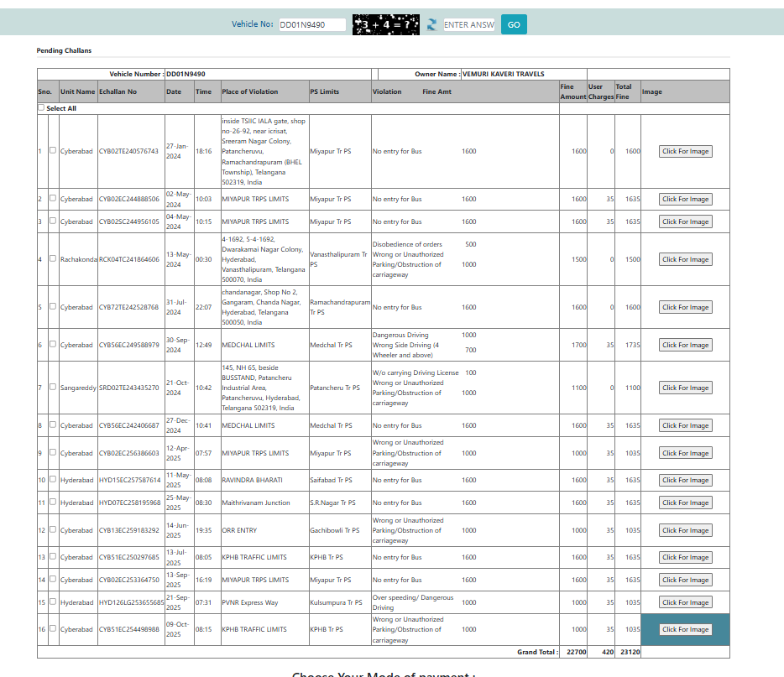784x677 pixels.
Task: Enable the Select All checkbox
Action: tap(41, 107)
